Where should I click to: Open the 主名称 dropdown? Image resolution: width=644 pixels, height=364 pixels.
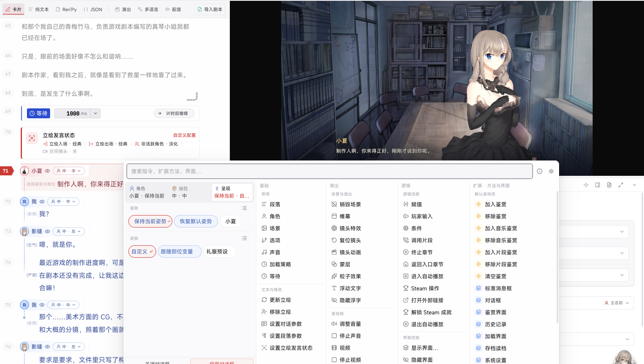coord(617,303)
